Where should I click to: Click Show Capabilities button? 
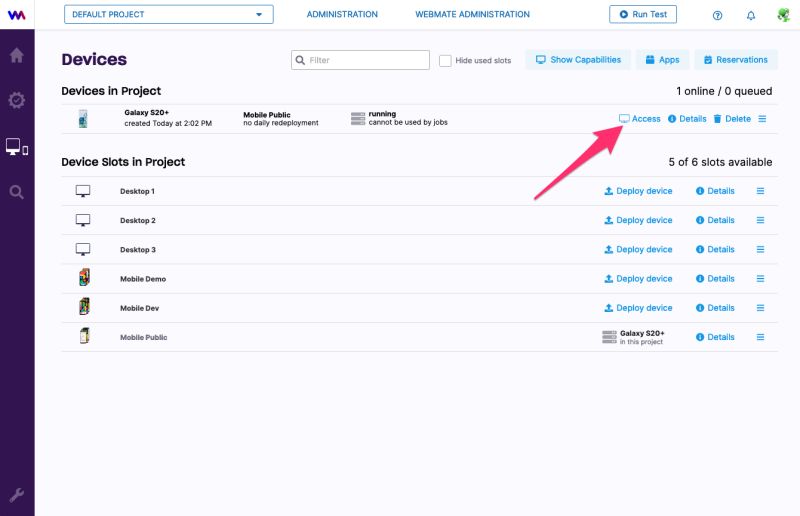(578, 60)
